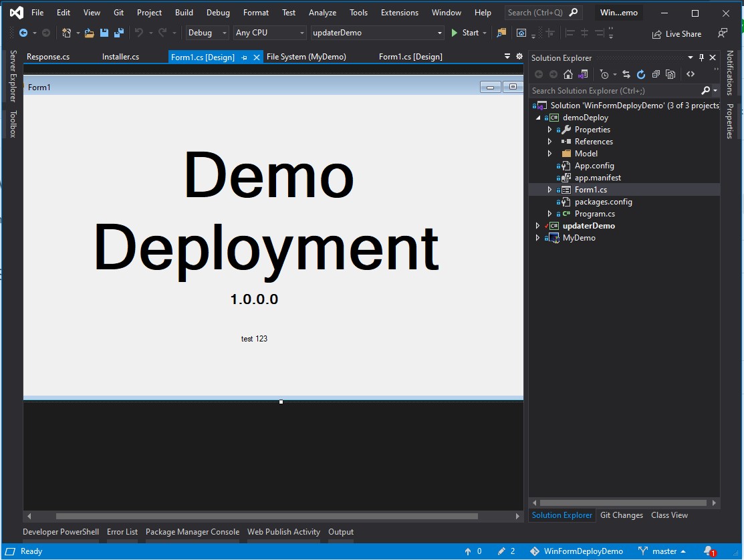Viewport: 744px width, 560px height.
Task: Click the Collapse All icon in Solution Explorer
Action: point(656,74)
